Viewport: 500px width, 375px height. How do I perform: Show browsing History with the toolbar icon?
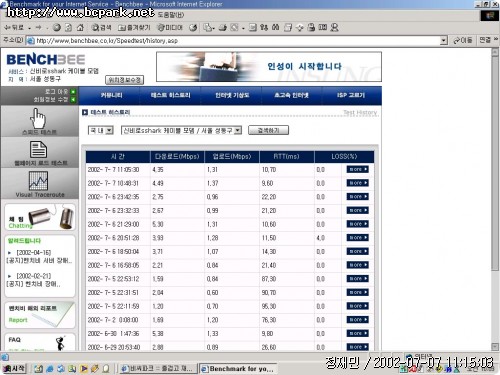(x=193, y=28)
